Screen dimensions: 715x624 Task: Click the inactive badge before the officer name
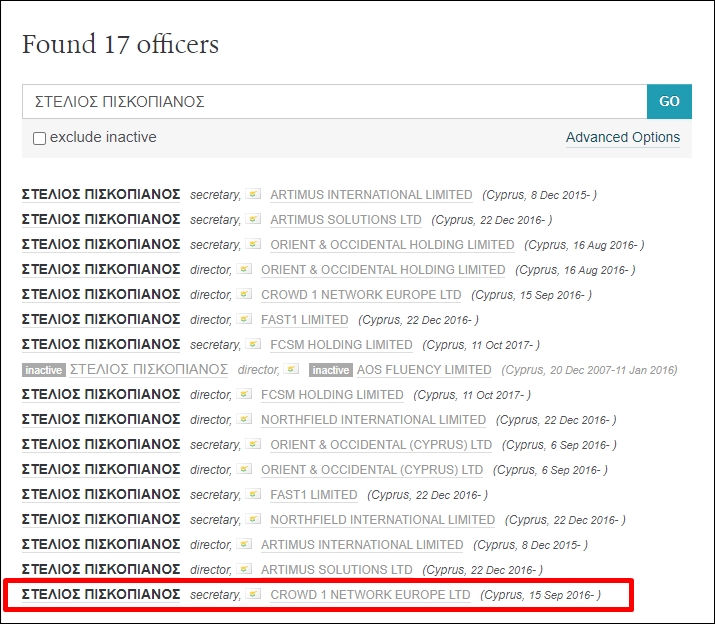click(x=44, y=370)
